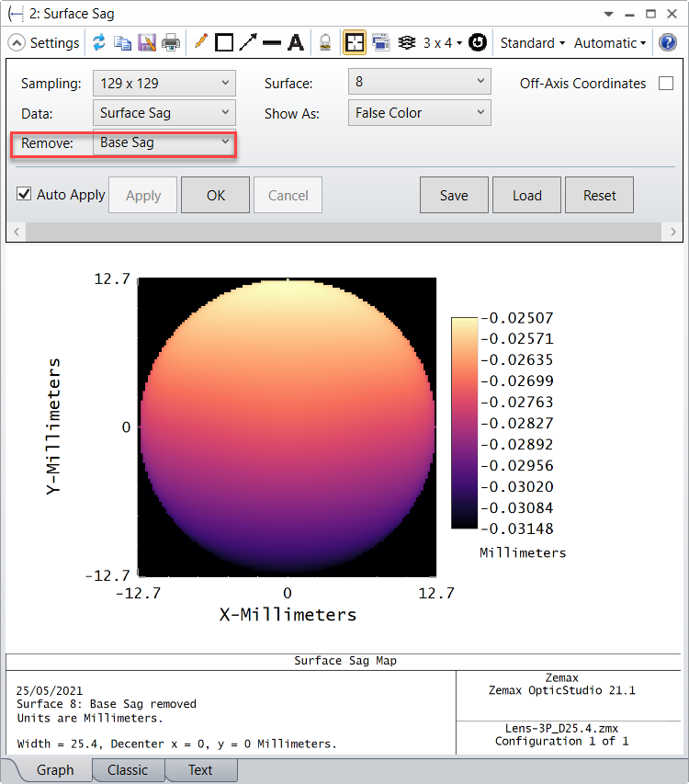
Task: Click the Y-Millimeters axis label
Action: 53,426
